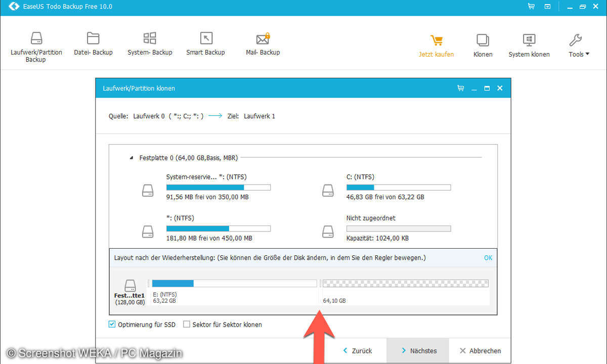
Task: Disable Optimierung für SSD checkbox
Action: pyautogui.click(x=112, y=325)
